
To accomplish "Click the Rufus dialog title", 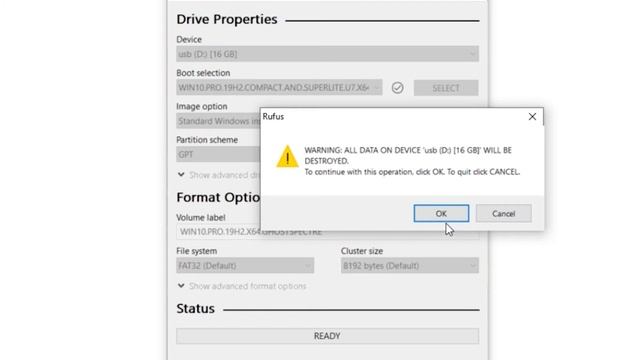I will [273, 117].
